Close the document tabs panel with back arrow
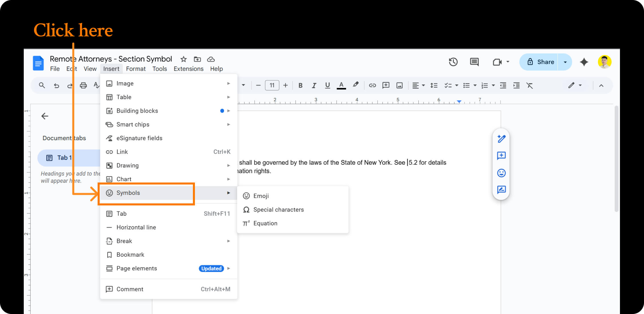This screenshot has width=644, height=314. [45, 116]
